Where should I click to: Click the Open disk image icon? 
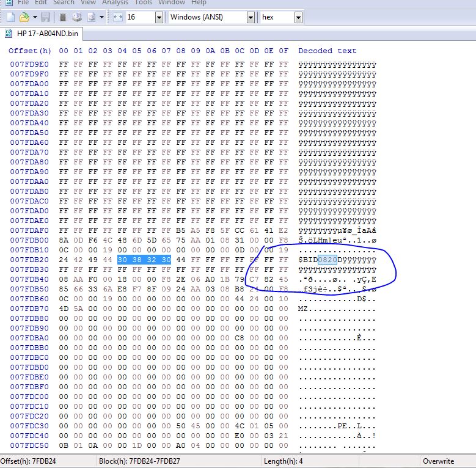click(92, 17)
